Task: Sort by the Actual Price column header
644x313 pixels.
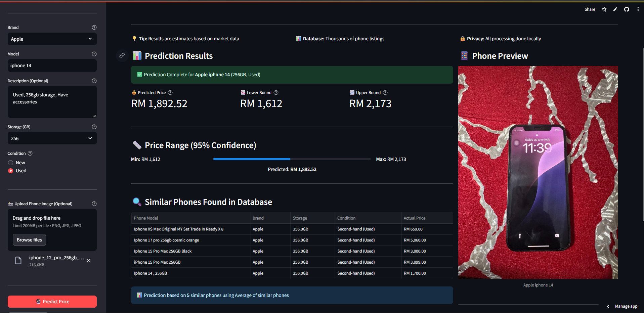Action: tap(414, 218)
